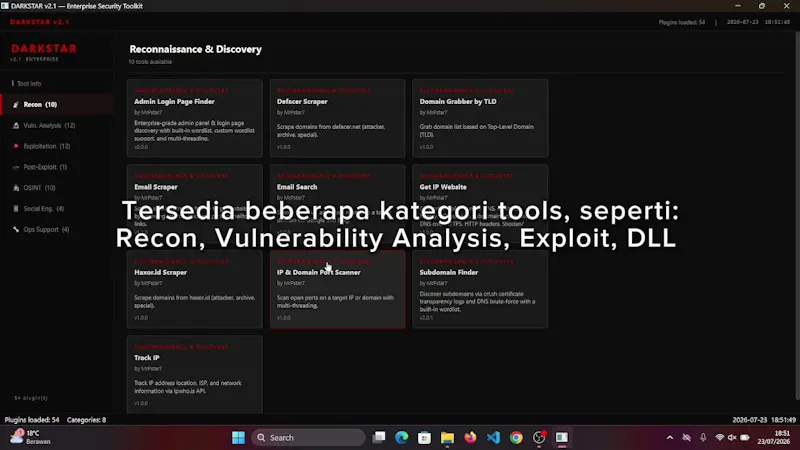Open the weather widget showing 18°C
800x450 pixels.
[x=31, y=437]
